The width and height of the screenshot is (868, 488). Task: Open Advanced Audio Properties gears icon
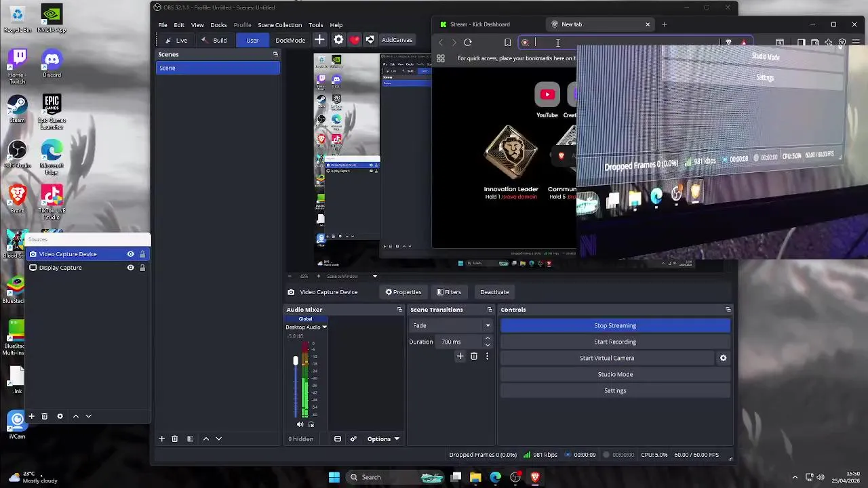click(x=353, y=439)
